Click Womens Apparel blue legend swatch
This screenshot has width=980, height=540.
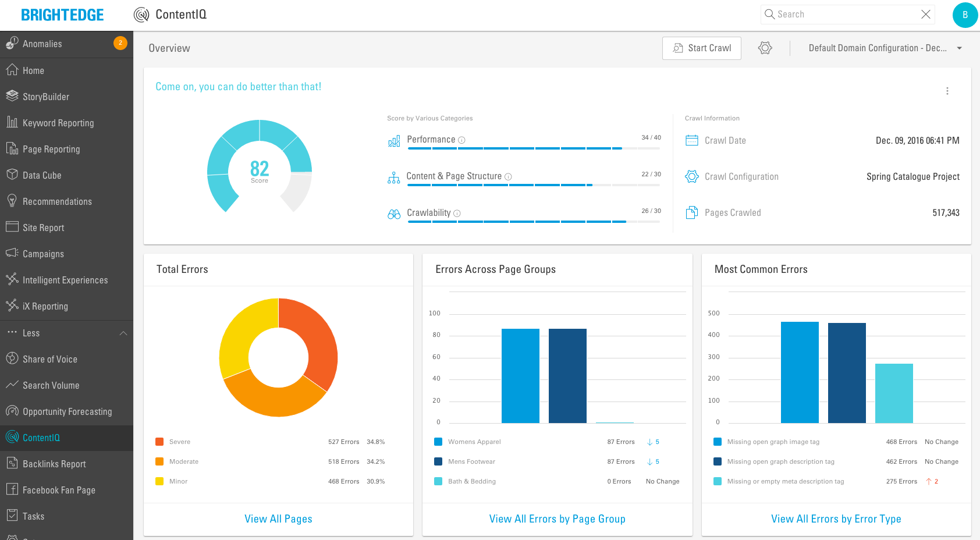[438, 442]
